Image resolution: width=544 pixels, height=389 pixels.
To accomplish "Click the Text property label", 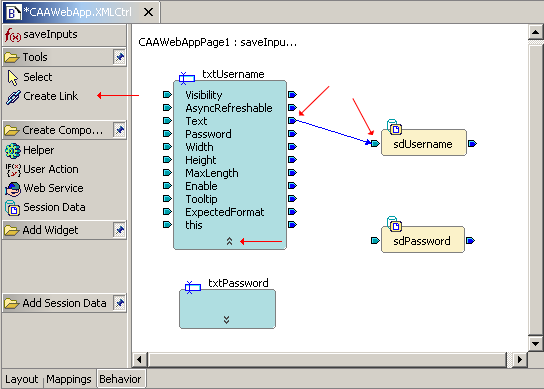I will [196, 121].
